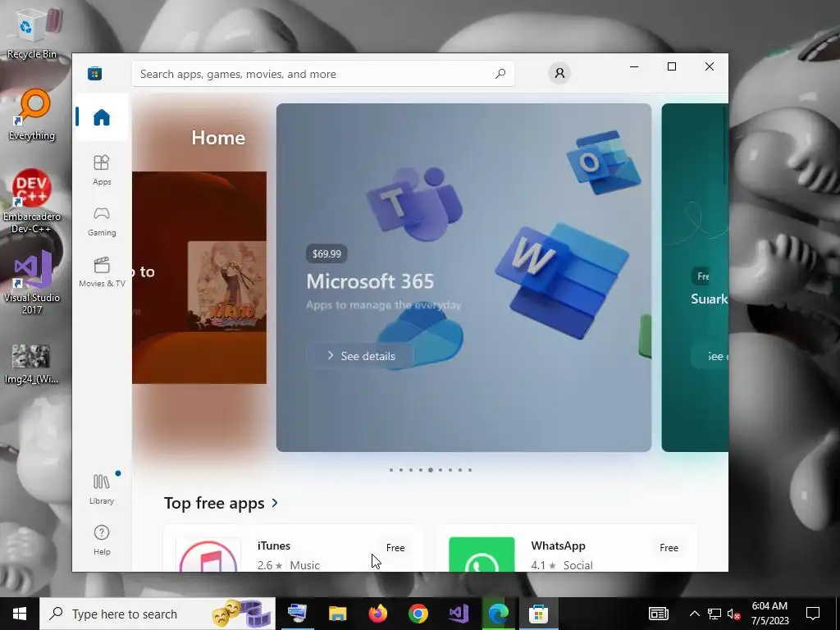Click into the Search apps, games, movies field
The image size is (840, 630).
(x=323, y=74)
